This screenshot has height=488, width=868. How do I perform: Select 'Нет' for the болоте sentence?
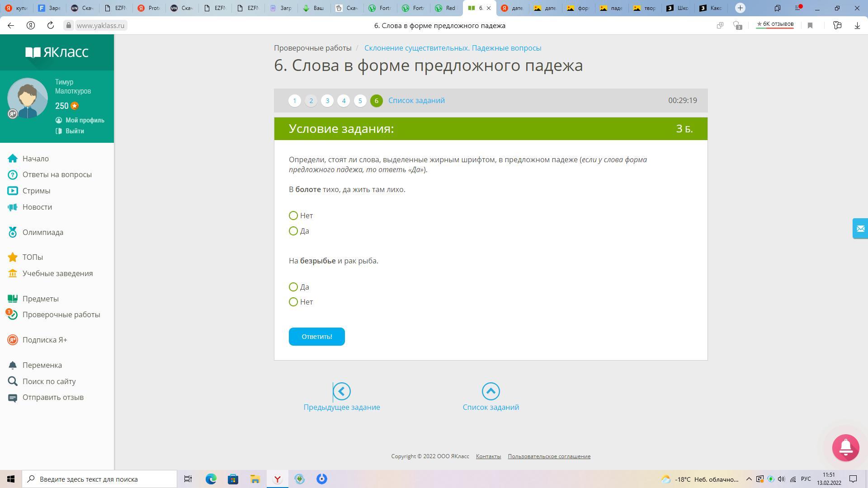coord(293,216)
